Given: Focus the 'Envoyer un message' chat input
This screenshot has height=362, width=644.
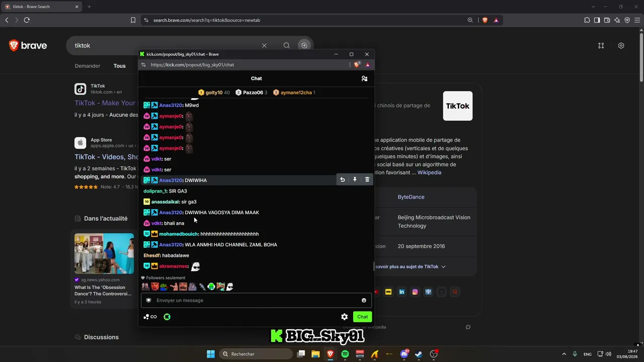Looking at the screenshot, I should [256, 300].
